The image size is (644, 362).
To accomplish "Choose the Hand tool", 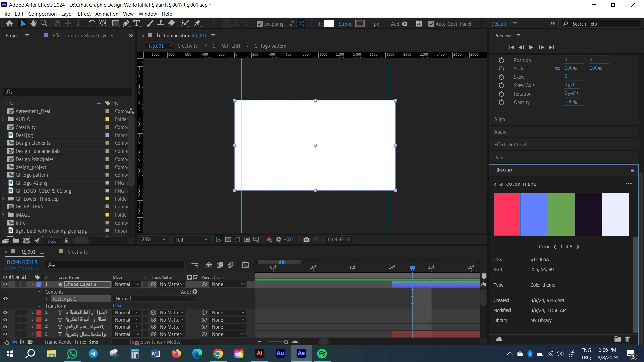I will [33, 24].
